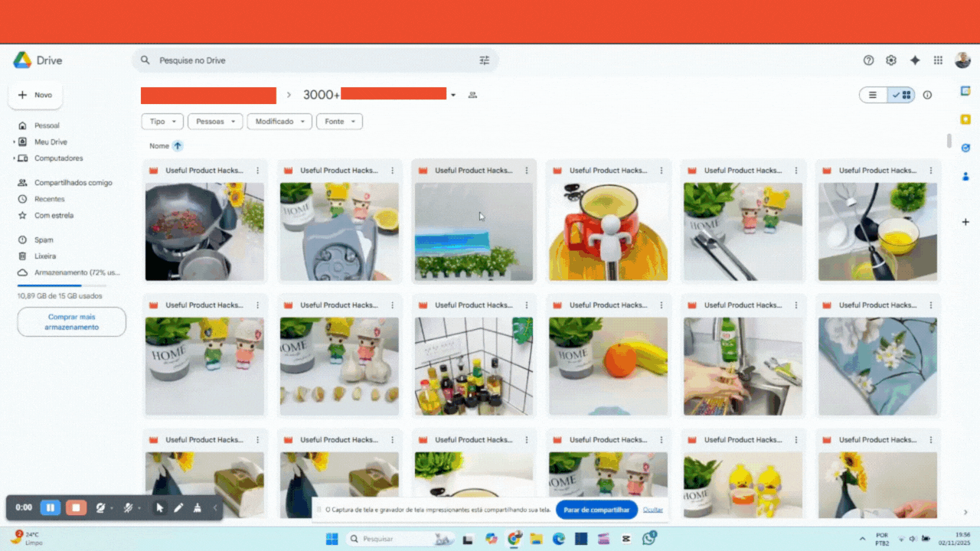Open the Gemini sparkle icon
The image size is (980, 551).
tap(914, 60)
